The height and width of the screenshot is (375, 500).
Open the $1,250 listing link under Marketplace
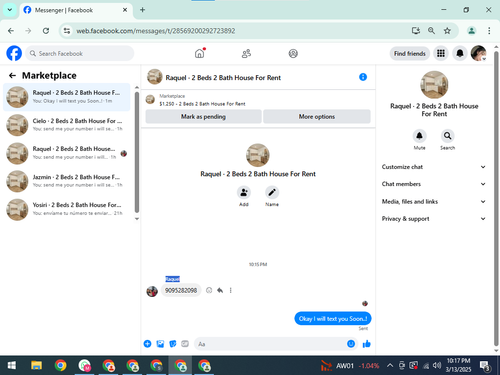click(x=202, y=104)
